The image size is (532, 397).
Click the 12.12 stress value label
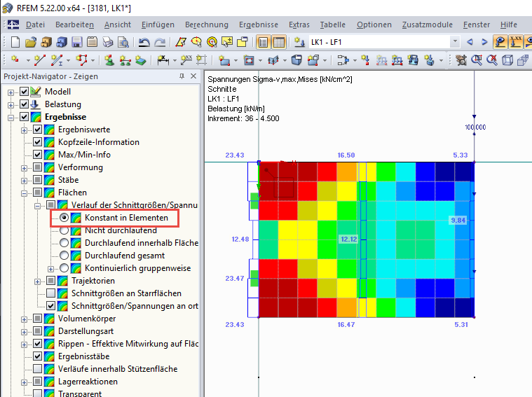349,239
